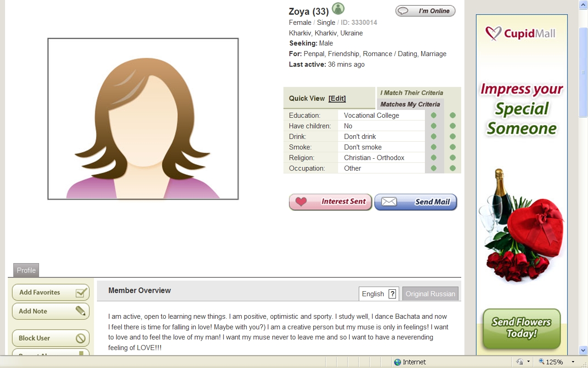The image size is (588, 368).
Task: Click the browser scrollbar down arrow
Action: [x=583, y=350]
